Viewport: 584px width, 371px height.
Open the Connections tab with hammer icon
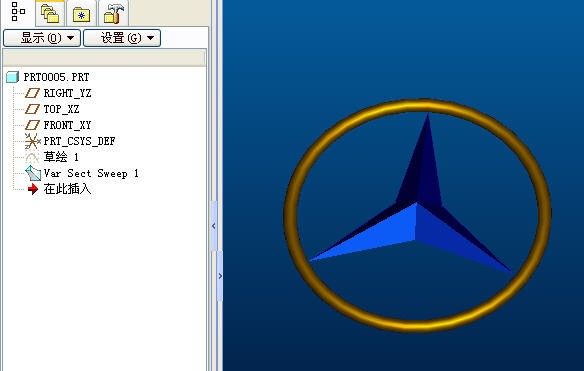pyautogui.click(x=114, y=13)
